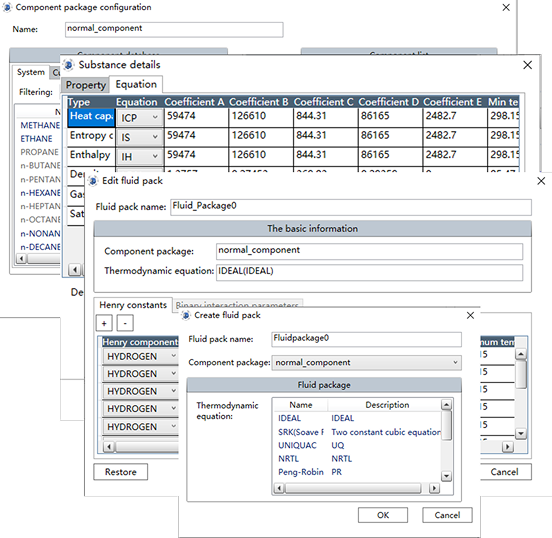
Task: Click Coefficient C column header
Action: 324,102
